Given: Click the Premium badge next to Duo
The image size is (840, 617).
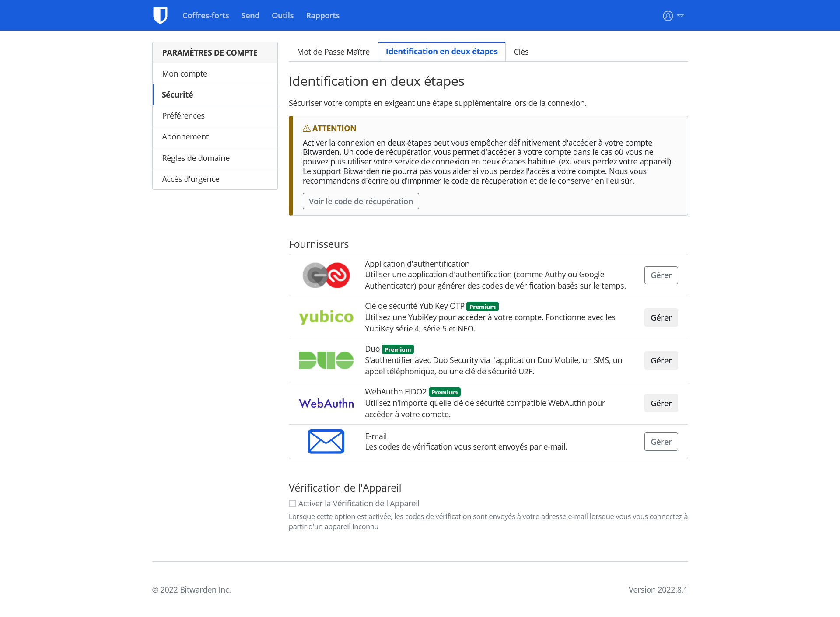Looking at the screenshot, I should coord(397,349).
